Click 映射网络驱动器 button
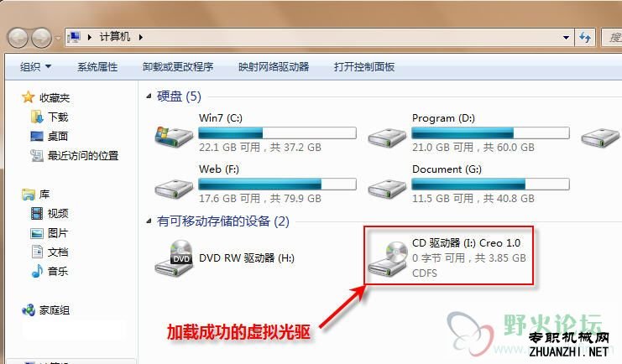This screenshot has width=622, height=364. pos(274,67)
